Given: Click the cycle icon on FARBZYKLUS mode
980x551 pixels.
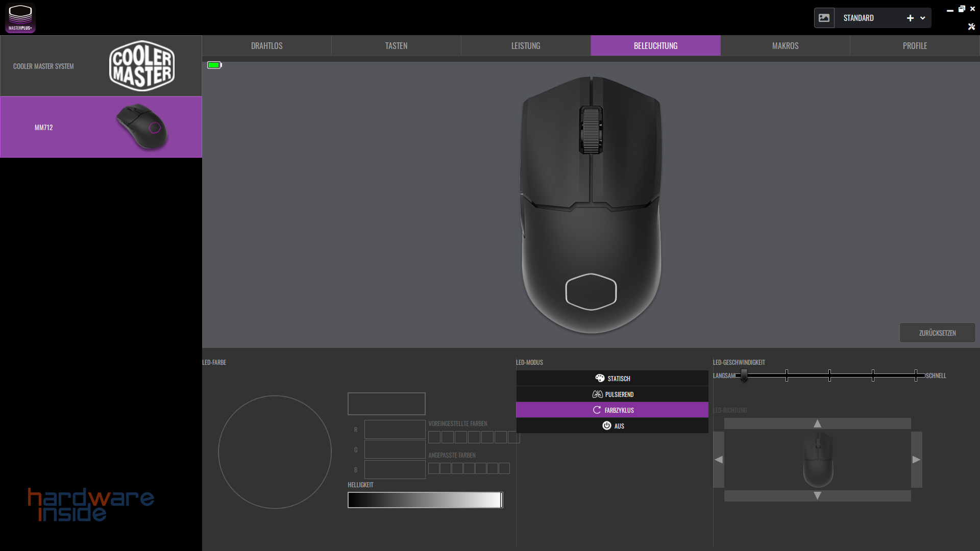Looking at the screenshot, I should coord(598,410).
